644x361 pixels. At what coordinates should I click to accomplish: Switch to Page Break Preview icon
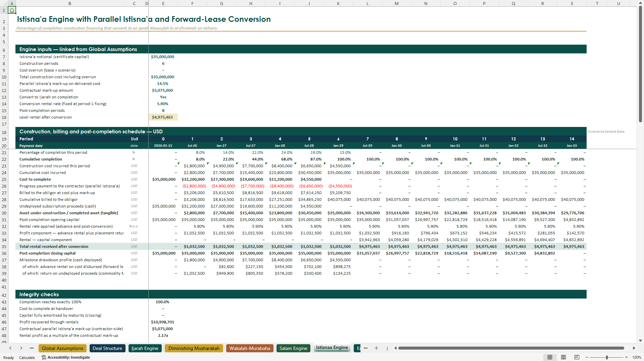click(x=577, y=357)
